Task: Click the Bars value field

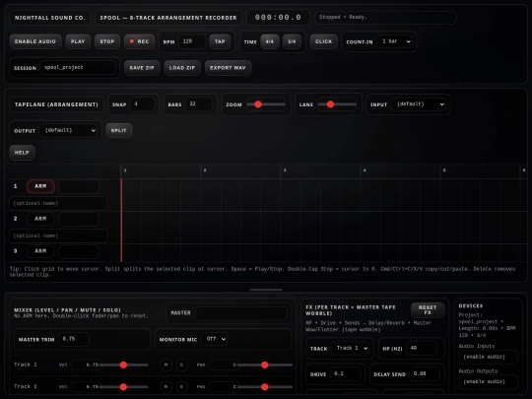Action: tap(199, 104)
